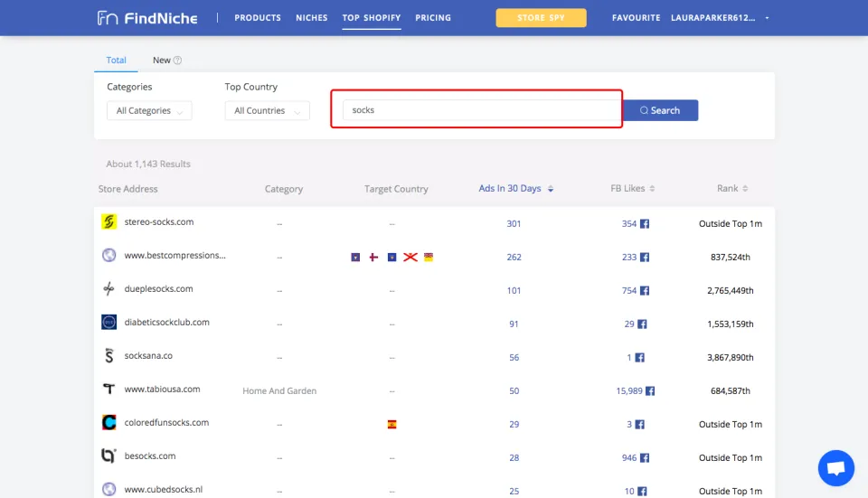Click the stereo-socks.com store logo icon

click(109, 222)
